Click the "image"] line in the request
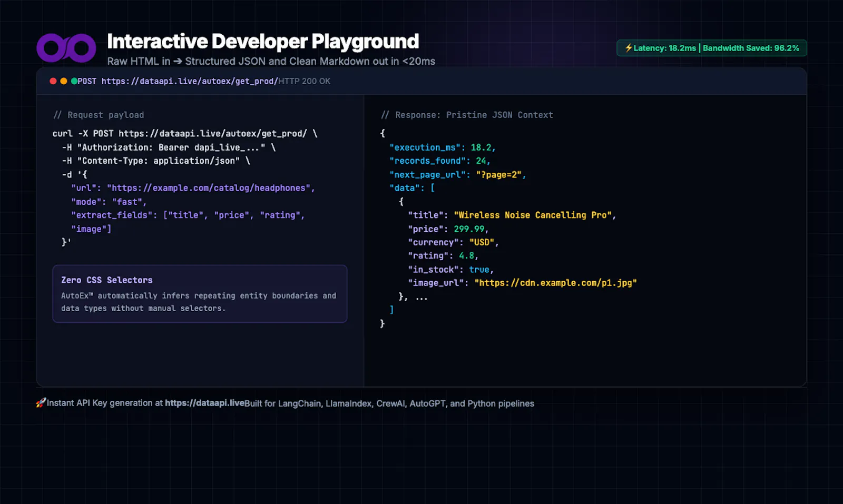This screenshot has height=504, width=843. (91, 229)
